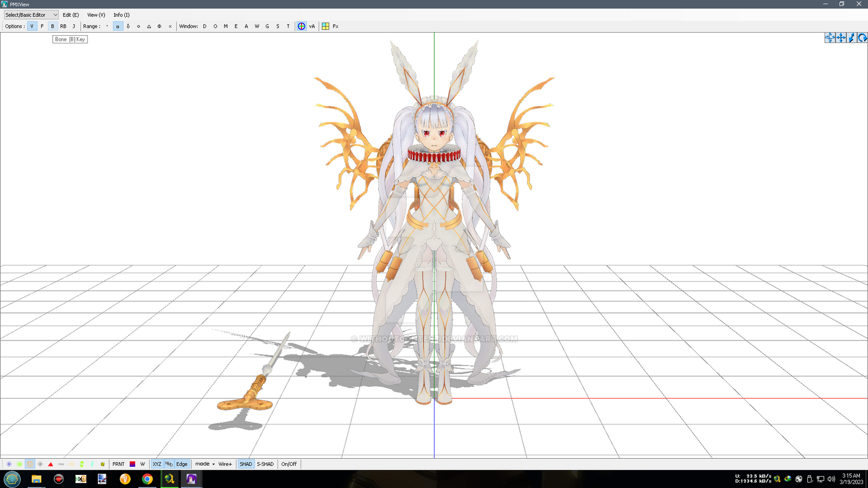The height and width of the screenshot is (488, 868).
Task: Open the mode dropdown in bottom bar
Action: (x=205, y=464)
